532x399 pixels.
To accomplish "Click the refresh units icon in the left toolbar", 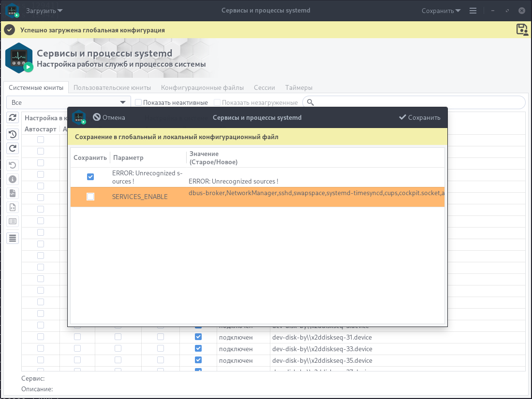I will 13,118.
